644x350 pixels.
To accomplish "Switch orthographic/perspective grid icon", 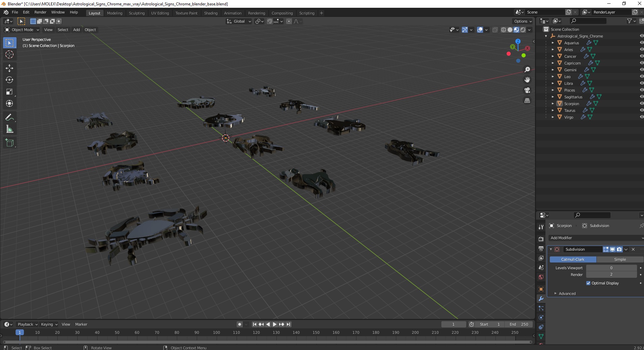I will coord(527,101).
